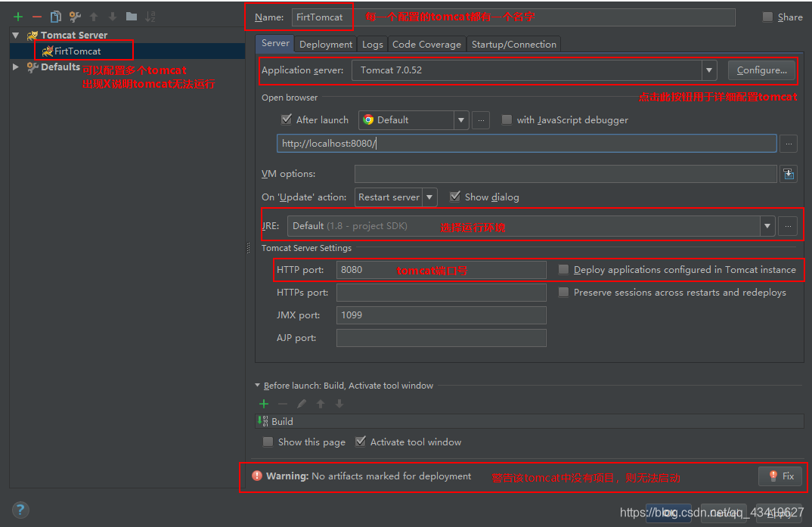Viewport: 812px width, 527px height.
Task: Move configuration up in the left toolbar
Action: [x=94, y=17]
